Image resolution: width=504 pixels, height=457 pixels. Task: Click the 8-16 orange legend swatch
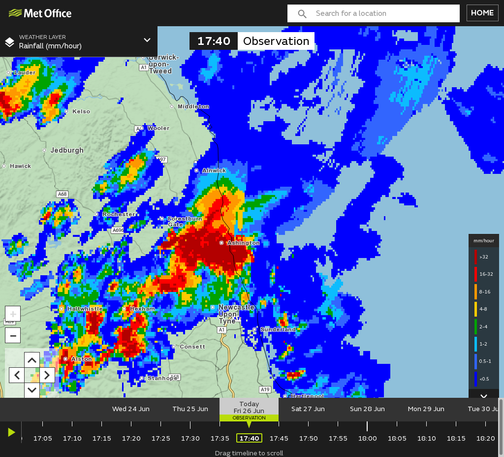click(476, 292)
